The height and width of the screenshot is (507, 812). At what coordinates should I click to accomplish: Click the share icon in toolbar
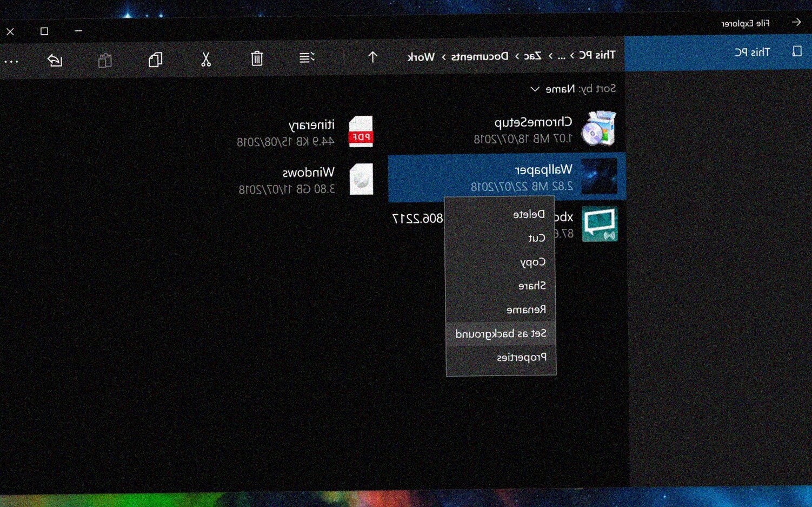[55, 60]
